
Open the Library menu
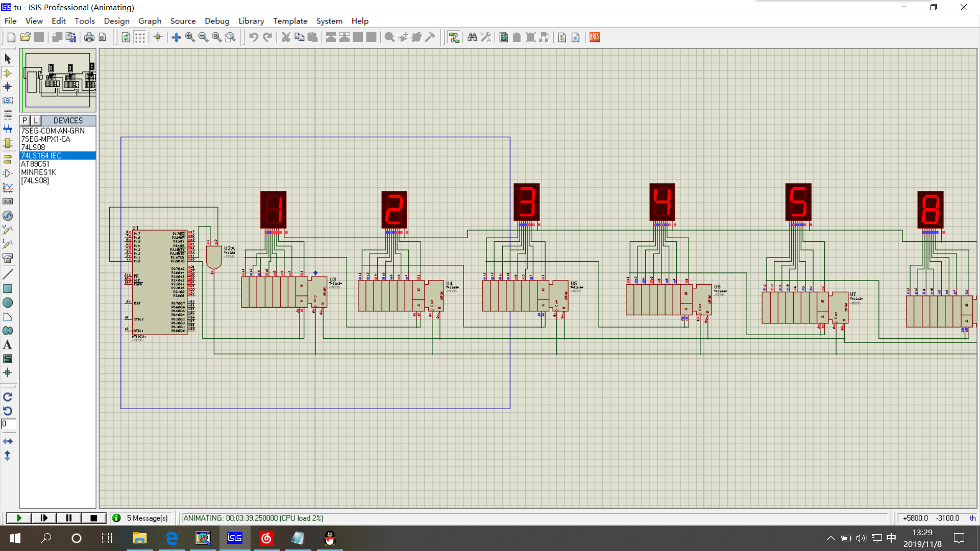(251, 21)
